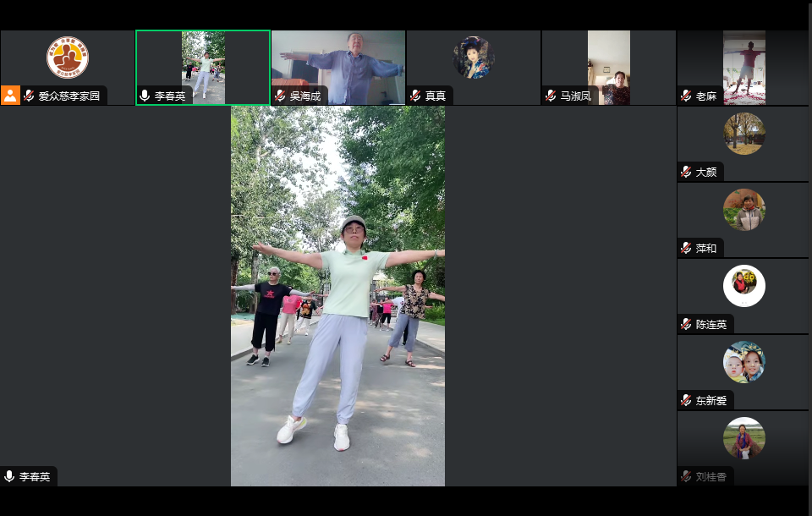Click the main speaker video of 李春英
Image resolution: width=812 pixels, height=516 pixels.
338,296
